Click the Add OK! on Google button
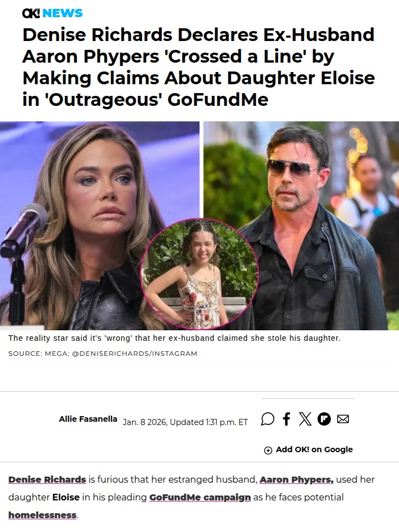 (x=309, y=449)
